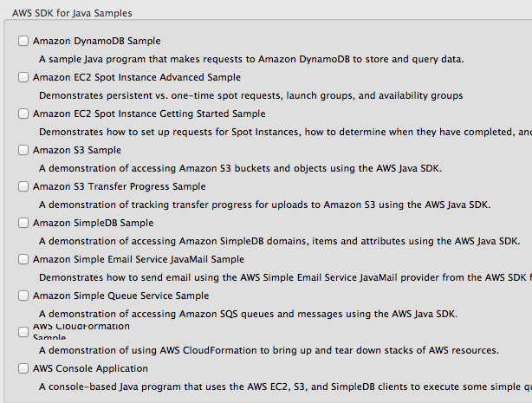This screenshot has height=403, width=532.
Task: Click the DynamoDB sample description text
Action: [251, 60]
